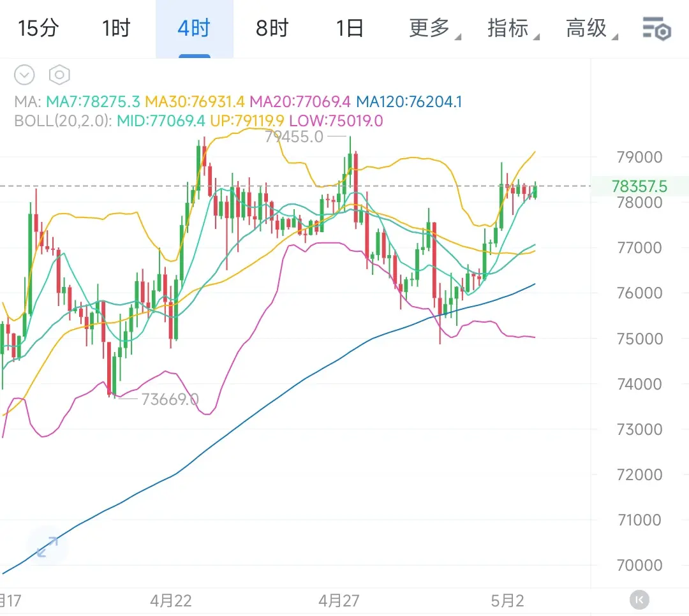
Task: Open the 指标 indicators dropdown
Action: click(513, 28)
